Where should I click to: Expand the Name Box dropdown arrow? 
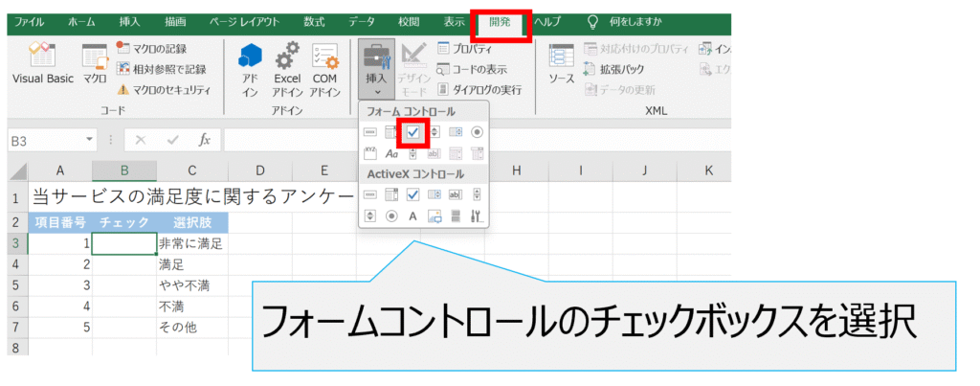(x=90, y=140)
